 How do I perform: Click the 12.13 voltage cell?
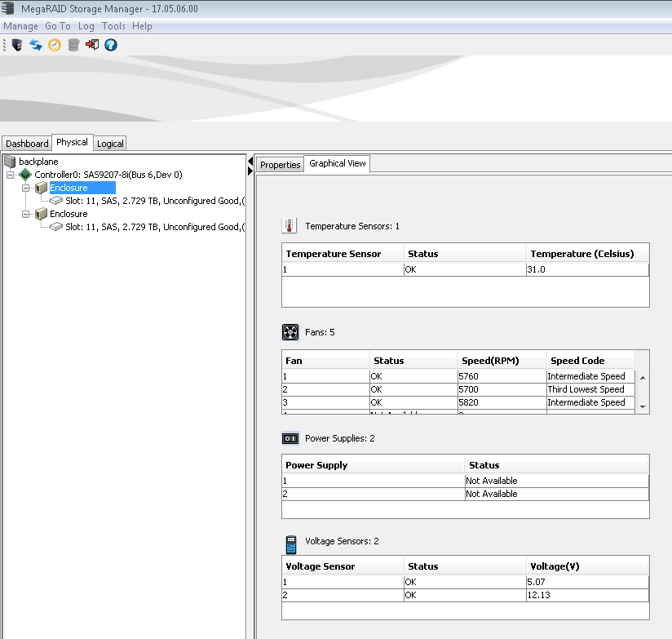[x=587, y=595]
